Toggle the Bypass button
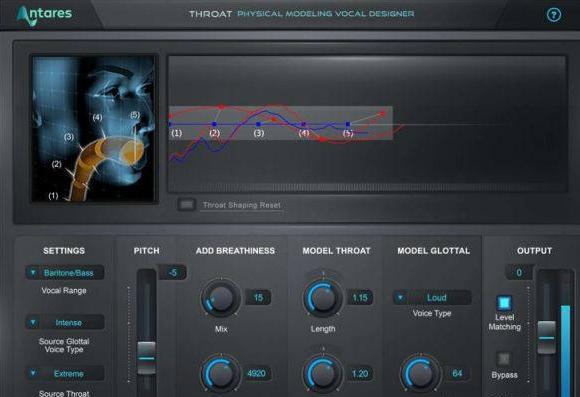The width and height of the screenshot is (580, 397). click(503, 358)
